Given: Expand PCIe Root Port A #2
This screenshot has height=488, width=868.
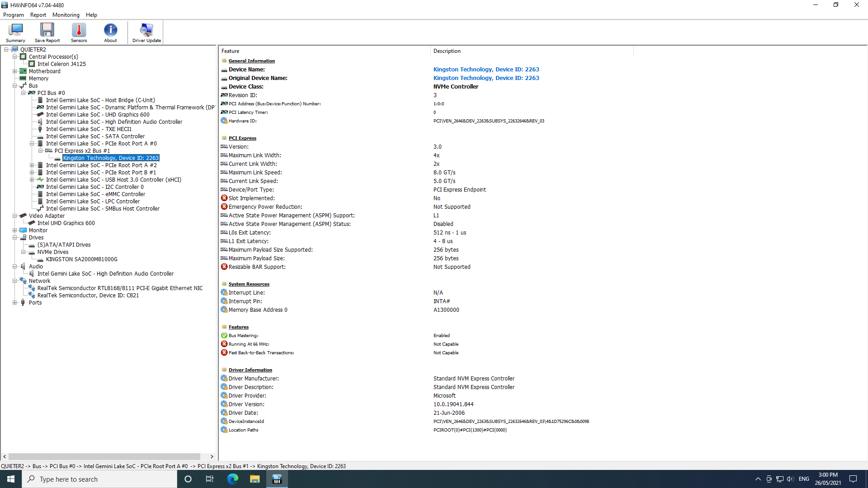Looking at the screenshot, I should (32, 165).
